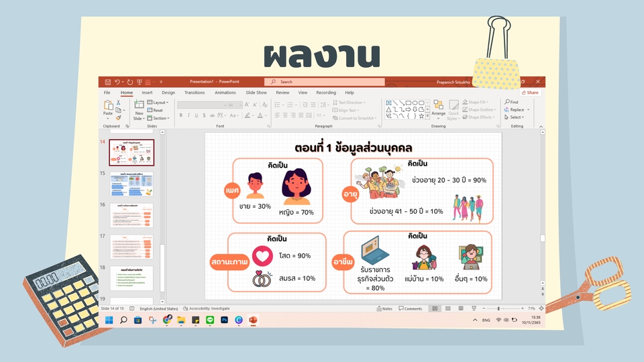Viewport: 644px width, 362px height.
Task: Toggle Underline formatting
Action: (197, 115)
